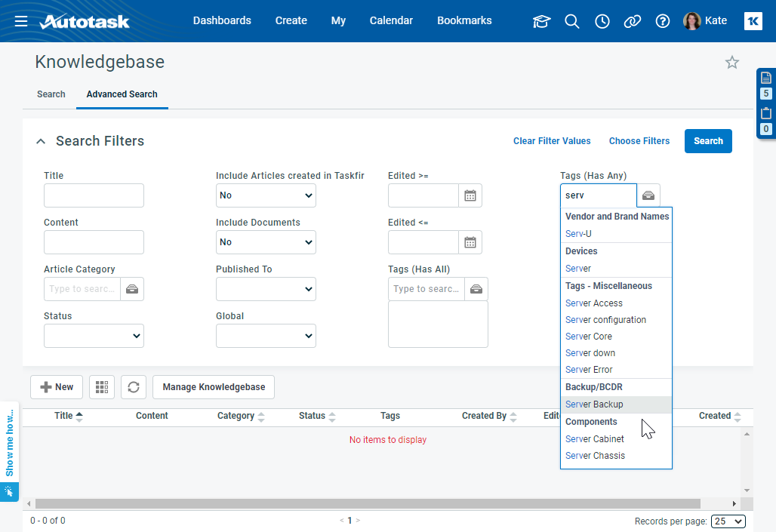
Task: Open the column chooser grid icon
Action: 102,387
